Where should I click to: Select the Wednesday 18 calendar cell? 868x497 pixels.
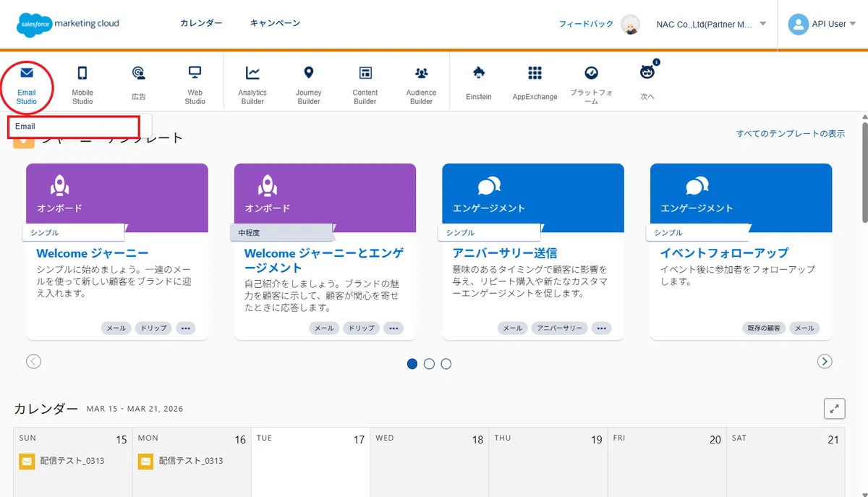click(429, 462)
